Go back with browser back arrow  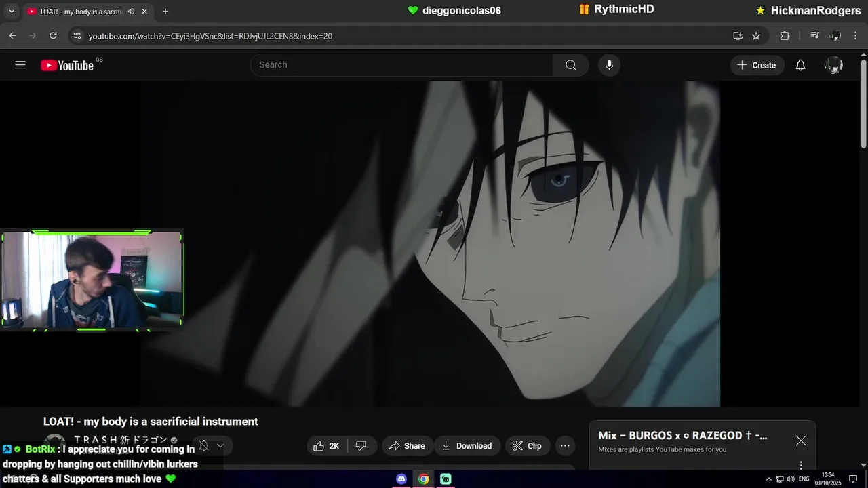click(12, 36)
